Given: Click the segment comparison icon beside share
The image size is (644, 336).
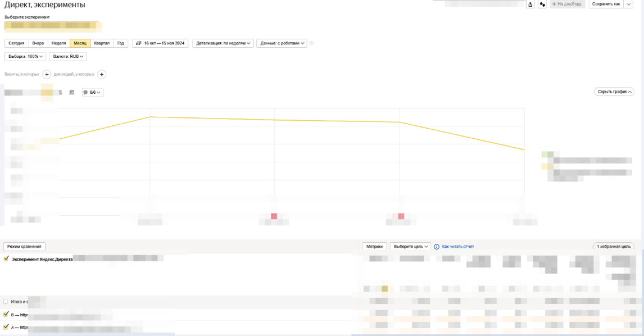Looking at the screenshot, I should [542, 4].
